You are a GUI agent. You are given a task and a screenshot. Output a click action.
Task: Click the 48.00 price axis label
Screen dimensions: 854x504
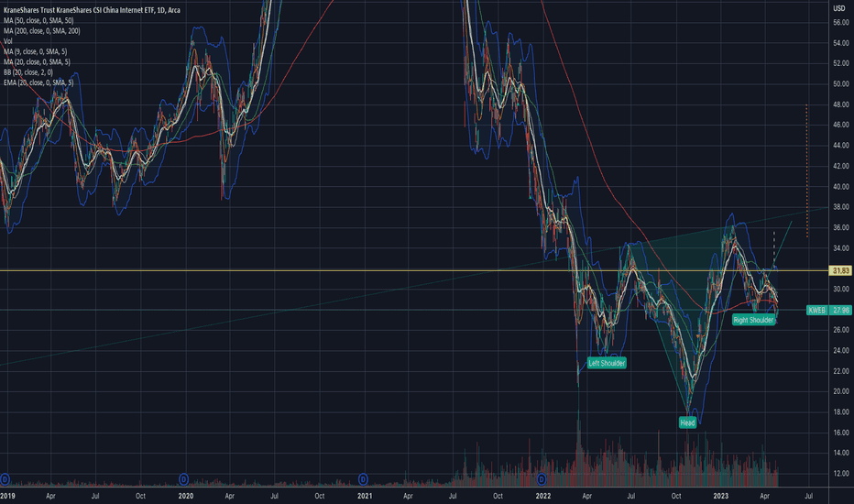(x=840, y=104)
